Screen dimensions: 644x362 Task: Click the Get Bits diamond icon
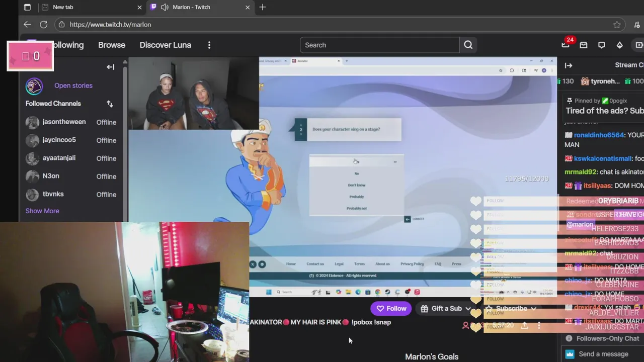pos(620,45)
